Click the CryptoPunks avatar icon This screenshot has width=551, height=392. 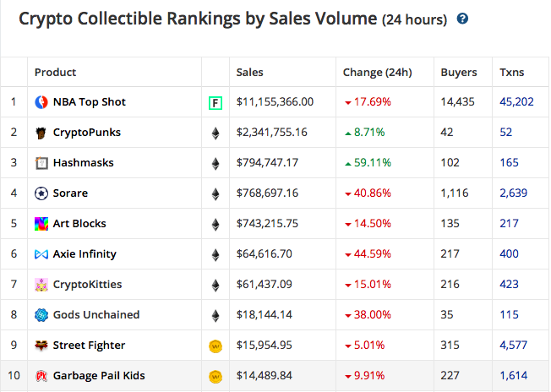pyautogui.click(x=41, y=133)
